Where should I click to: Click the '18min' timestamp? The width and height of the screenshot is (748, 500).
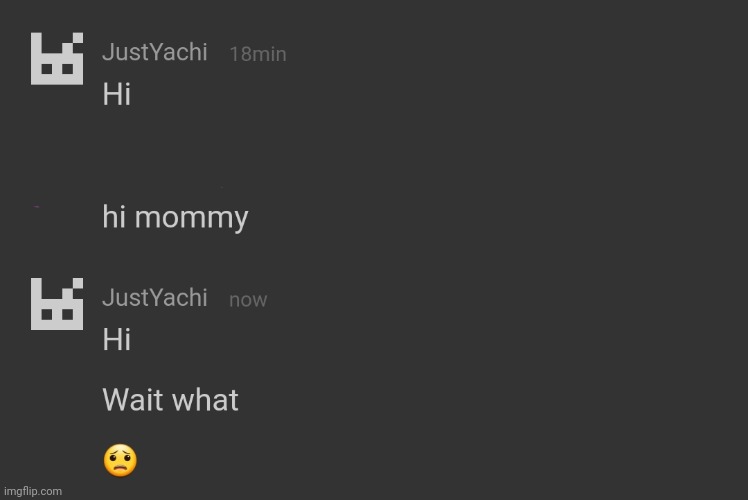coord(257,55)
